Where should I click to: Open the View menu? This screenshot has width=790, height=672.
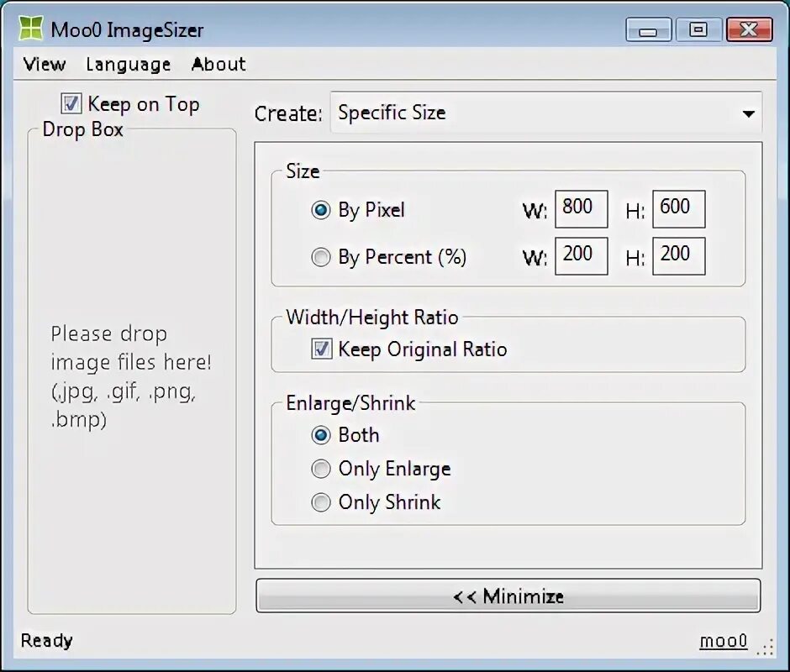click(x=45, y=64)
